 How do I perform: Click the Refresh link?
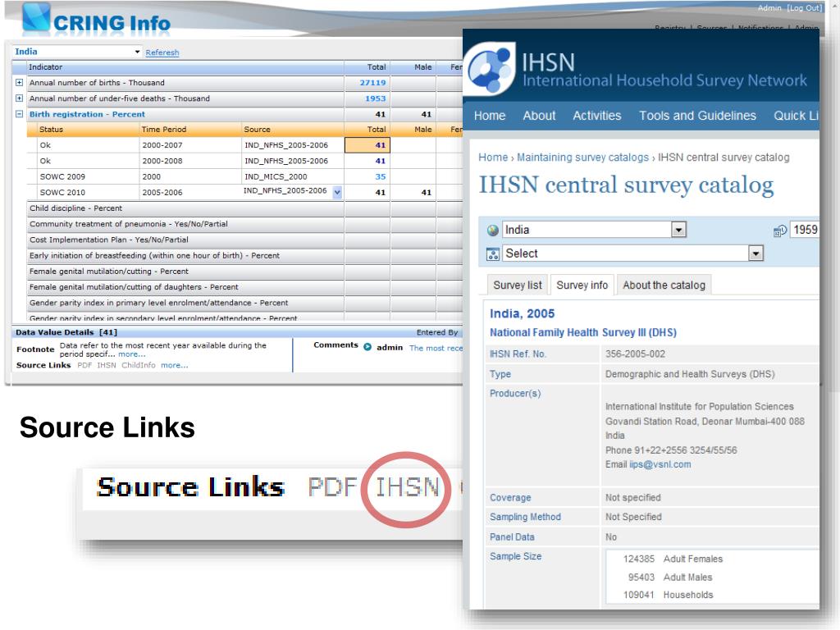pyautogui.click(x=162, y=52)
